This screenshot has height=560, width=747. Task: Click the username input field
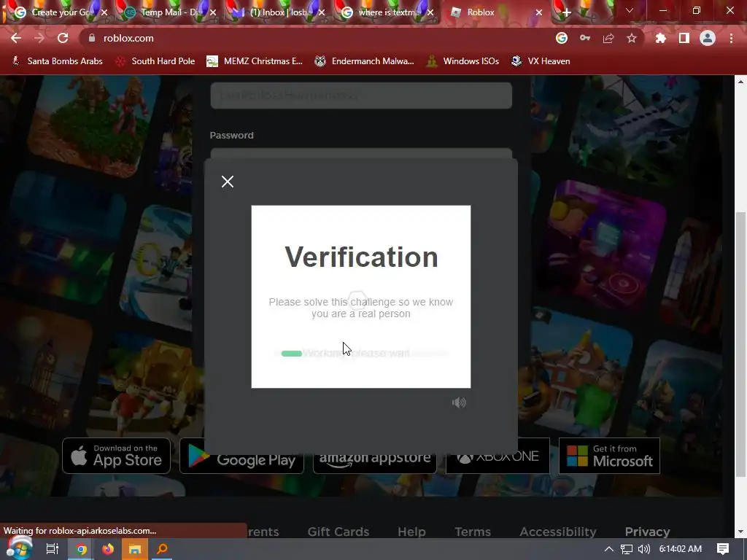[x=361, y=96]
